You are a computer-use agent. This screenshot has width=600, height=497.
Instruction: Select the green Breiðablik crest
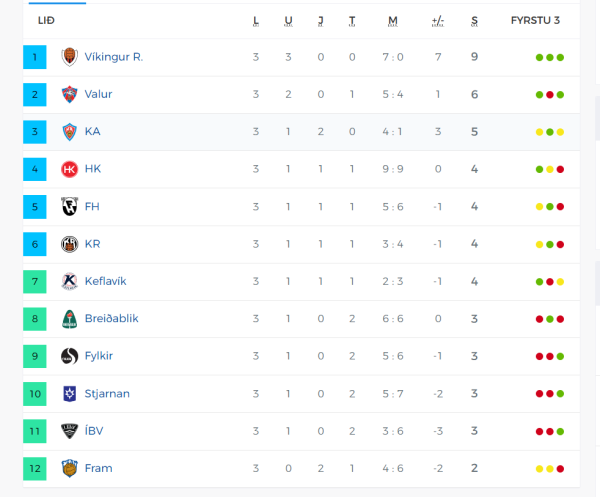point(70,319)
